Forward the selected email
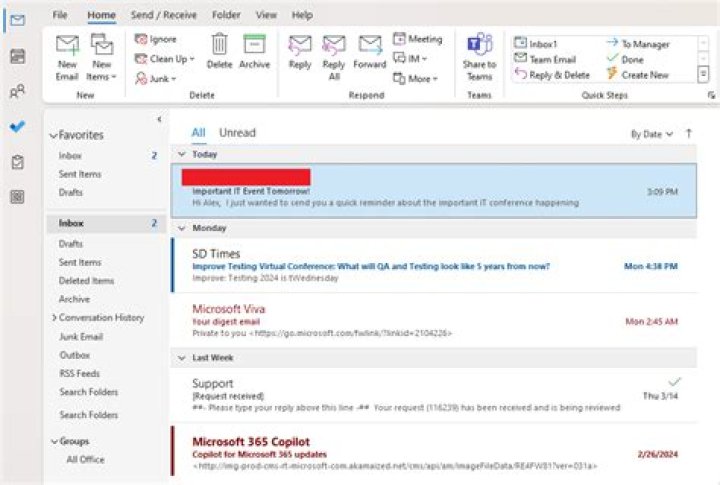Image resolution: width=720 pixels, height=485 pixels. point(369,46)
